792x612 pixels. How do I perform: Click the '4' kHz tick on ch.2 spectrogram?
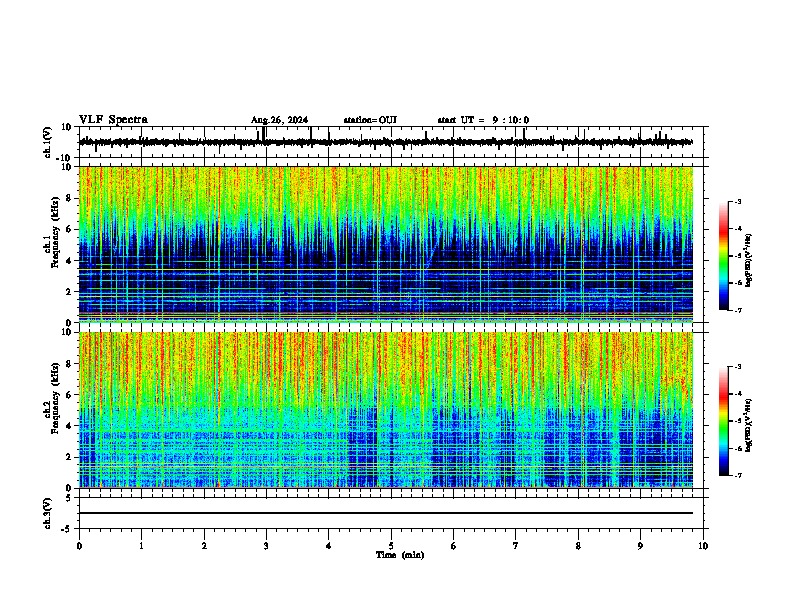69,426
